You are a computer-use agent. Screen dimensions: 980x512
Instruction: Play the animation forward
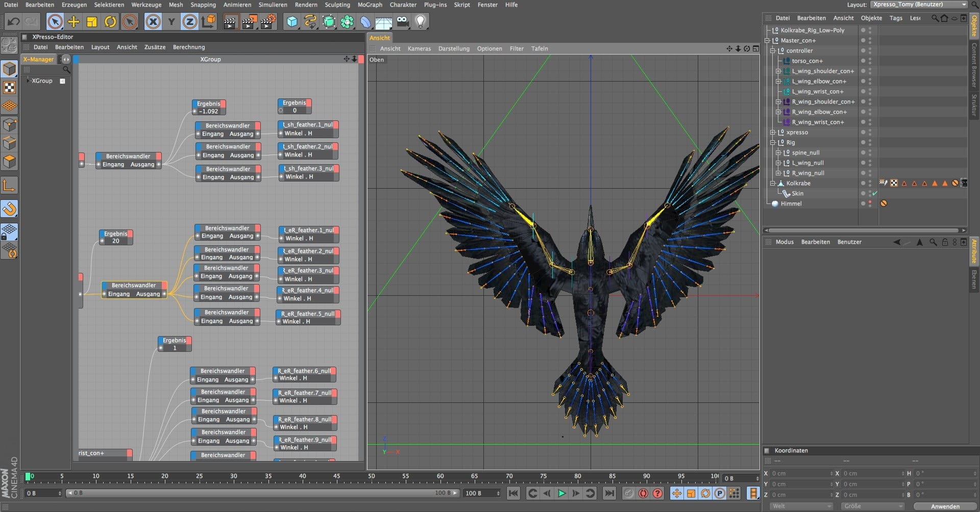pos(561,493)
